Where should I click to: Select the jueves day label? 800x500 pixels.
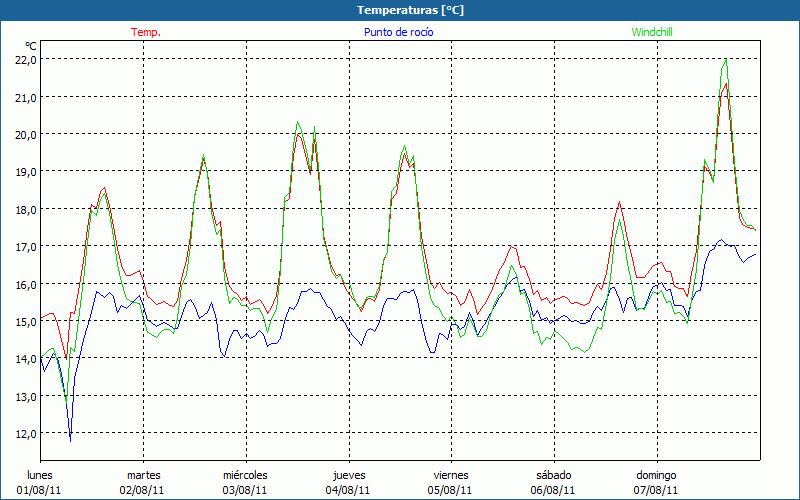coord(348,475)
